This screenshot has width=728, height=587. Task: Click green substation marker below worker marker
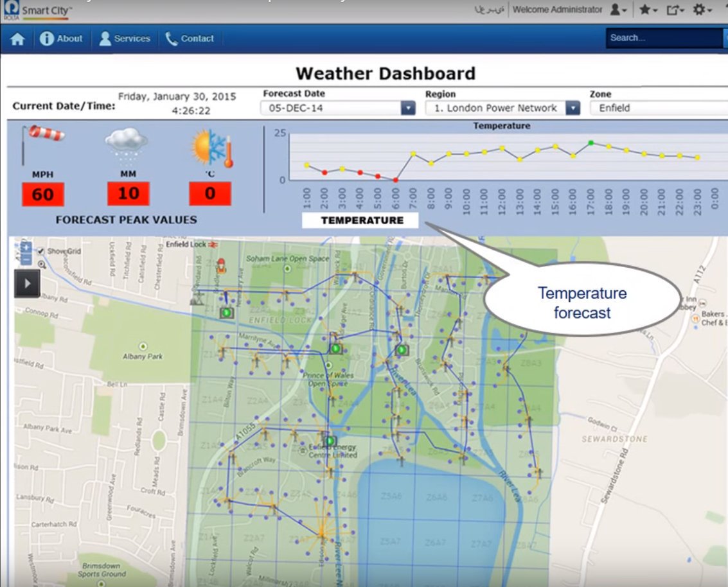227,313
